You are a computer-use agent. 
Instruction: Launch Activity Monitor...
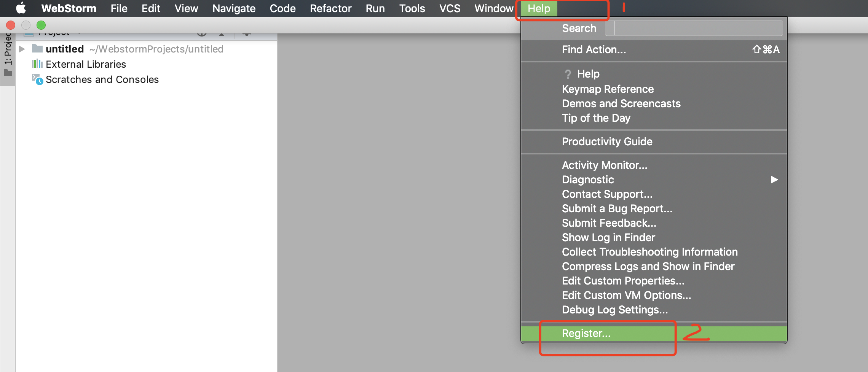654,165
